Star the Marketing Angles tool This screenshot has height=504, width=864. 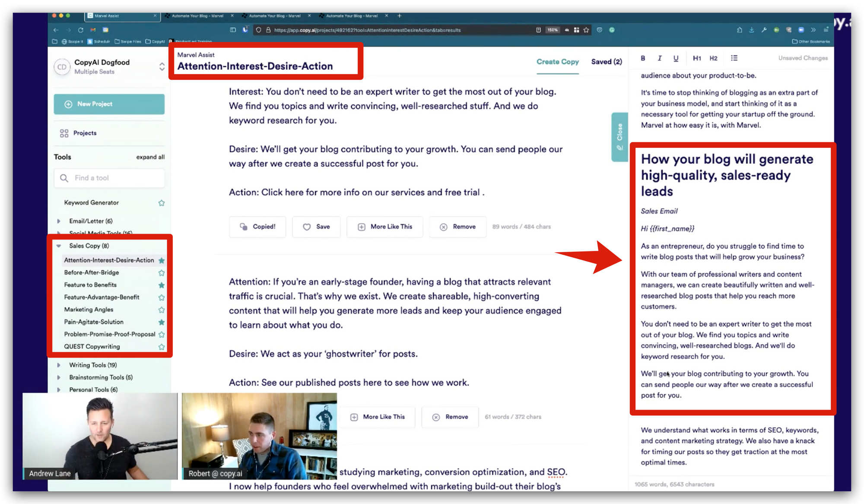162,310
